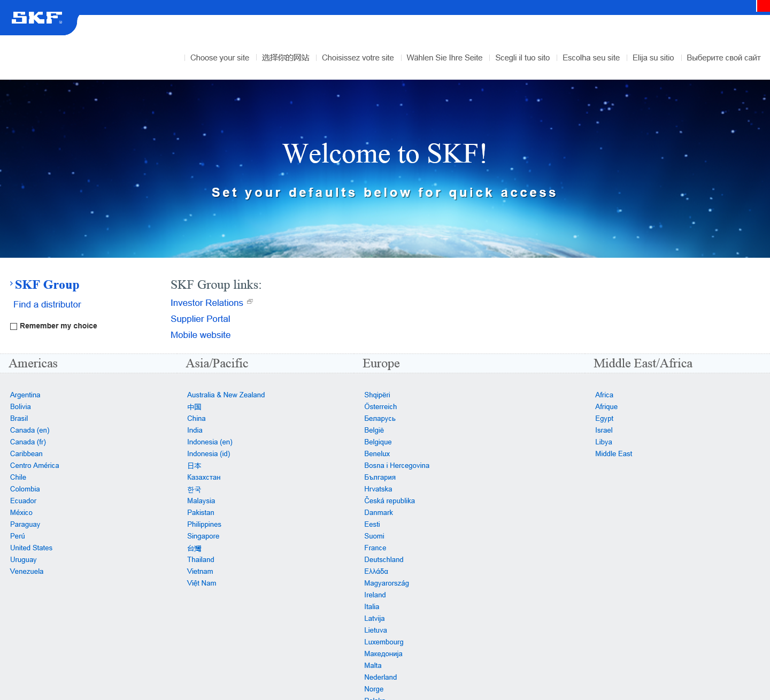Select Česká republika

[390, 501]
